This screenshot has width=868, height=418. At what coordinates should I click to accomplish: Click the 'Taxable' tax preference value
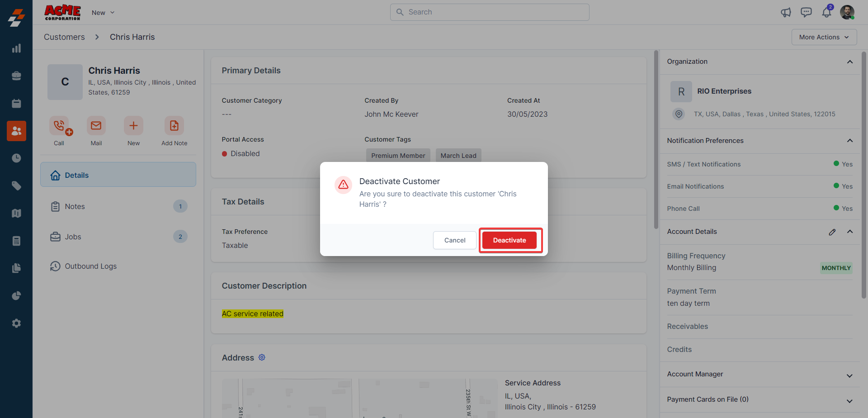(x=235, y=245)
